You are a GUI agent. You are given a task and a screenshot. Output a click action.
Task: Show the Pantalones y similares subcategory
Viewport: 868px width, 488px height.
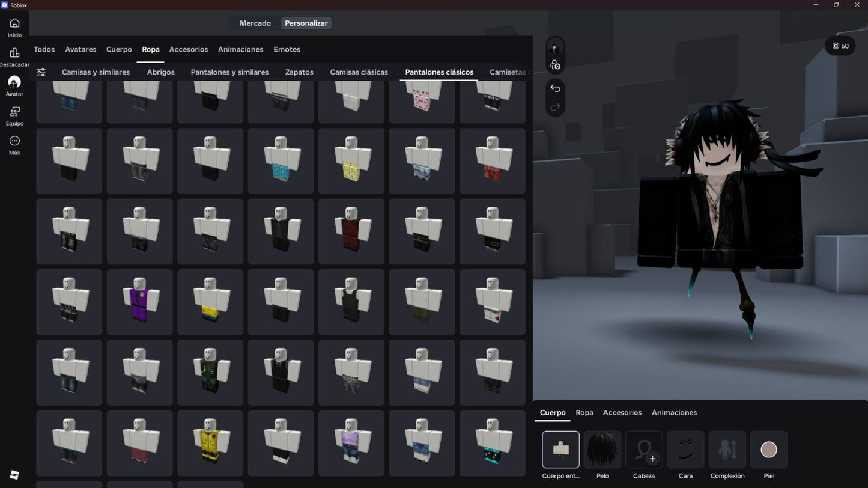229,72
